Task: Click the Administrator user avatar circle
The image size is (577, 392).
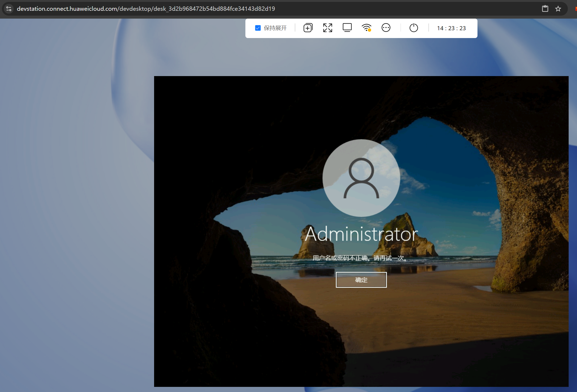Action: coord(361,178)
